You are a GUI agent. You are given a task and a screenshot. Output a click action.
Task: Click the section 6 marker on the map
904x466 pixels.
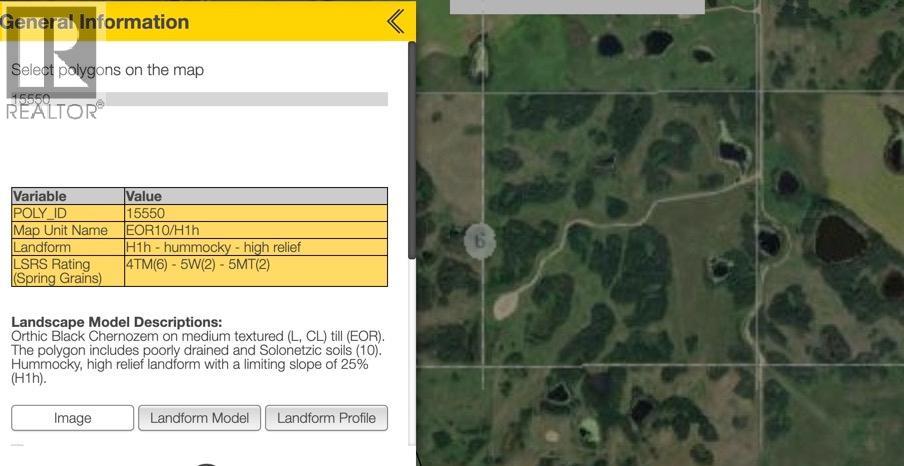(x=480, y=240)
